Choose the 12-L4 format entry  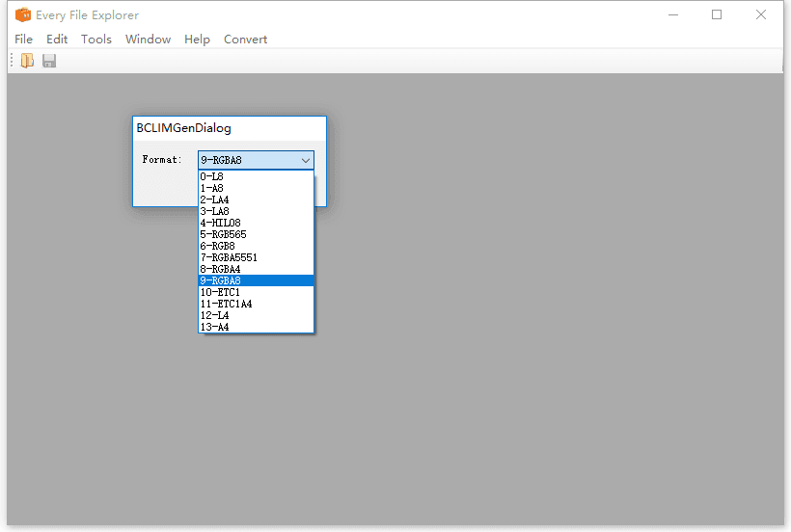(257, 315)
